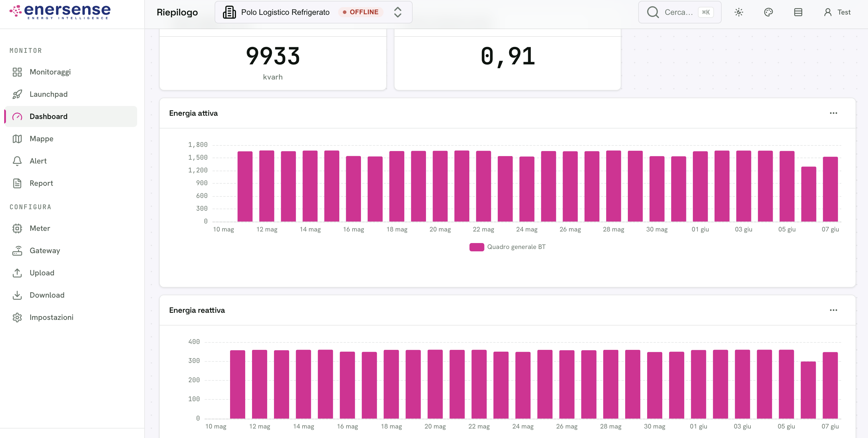Screen dimensions: 868x438
Task: Click the layout panel icon in header
Action: [x=798, y=12]
